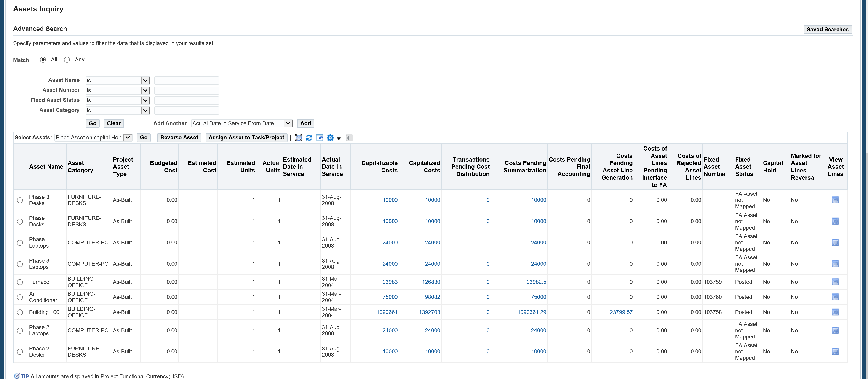Click Go next to Select Assets

coord(144,138)
